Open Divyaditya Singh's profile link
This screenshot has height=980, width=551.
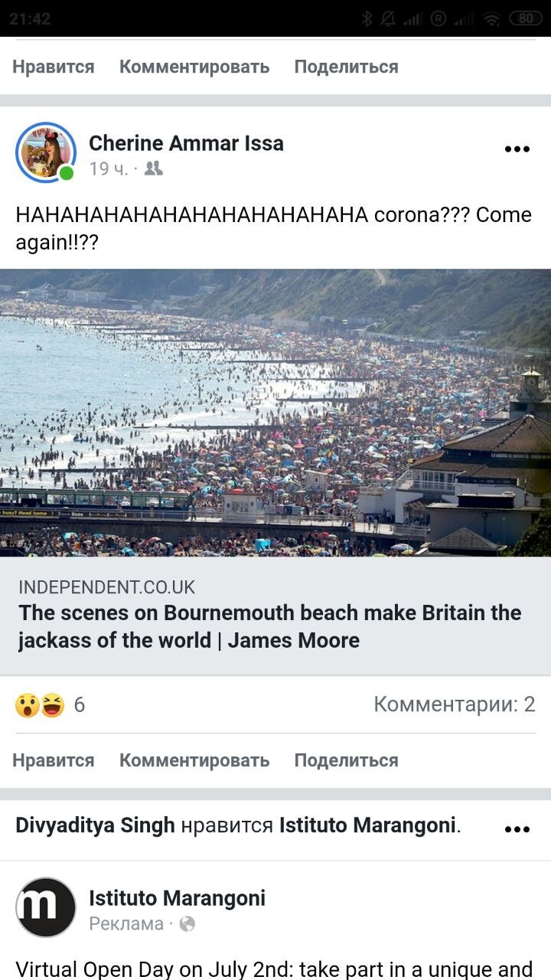pyautogui.click(x=95, y=825)
